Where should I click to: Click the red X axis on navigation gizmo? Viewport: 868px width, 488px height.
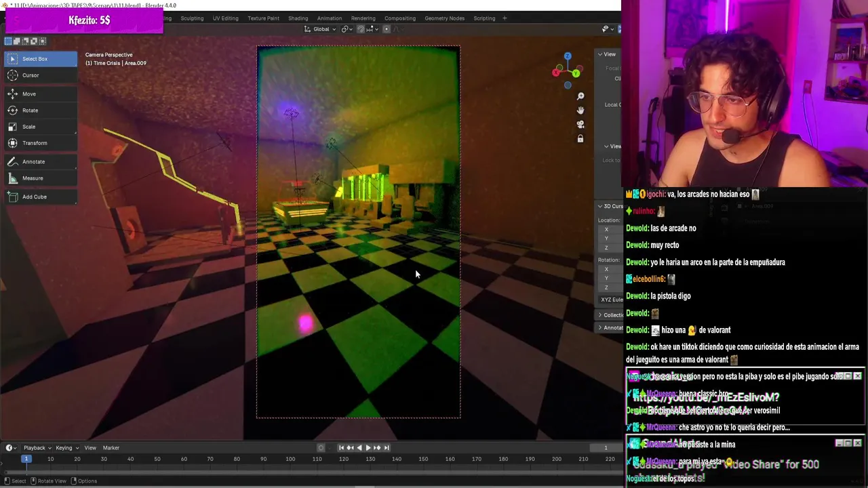pos(557,72)
